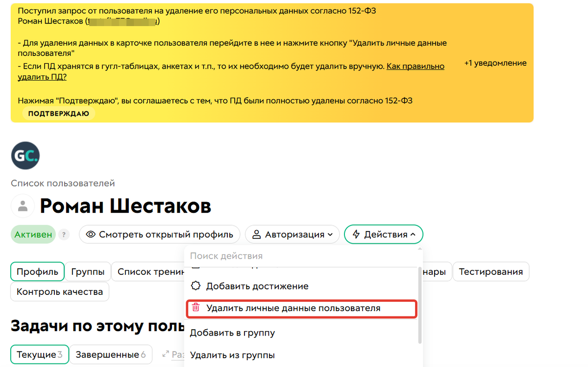
Task: Select Удалить личные данные пользователя
Action: pos(301,308)
